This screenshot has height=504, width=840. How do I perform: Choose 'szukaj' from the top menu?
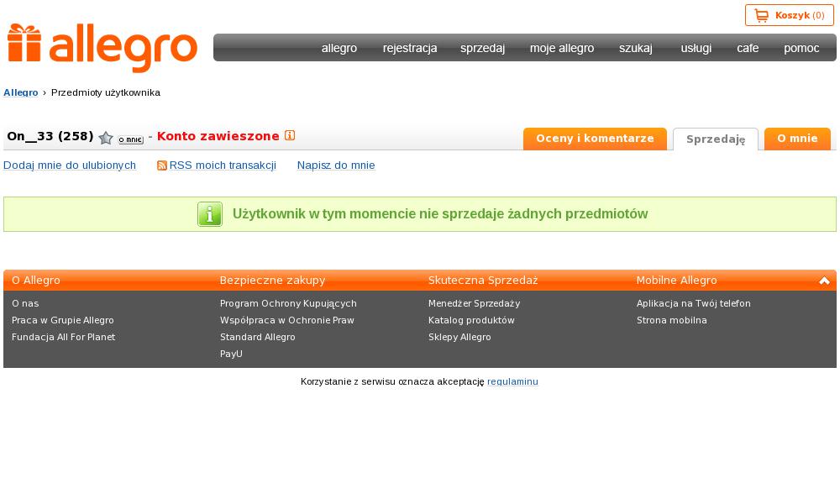(x=636, y=48)
